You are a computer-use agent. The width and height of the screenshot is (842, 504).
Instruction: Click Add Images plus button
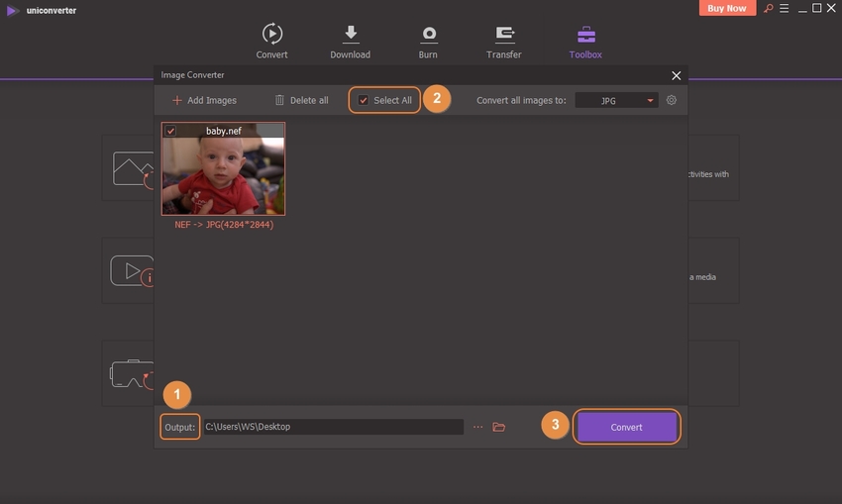(x=177, y=100)
